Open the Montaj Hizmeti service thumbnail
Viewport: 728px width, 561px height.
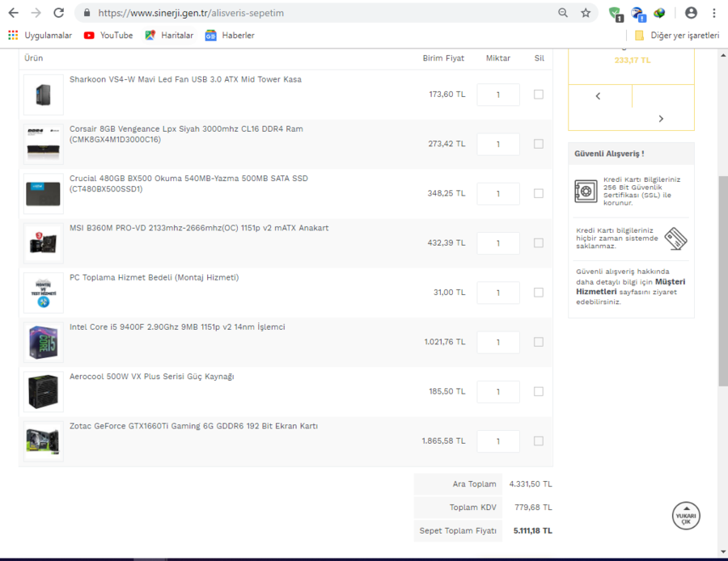tap(43, 293)
